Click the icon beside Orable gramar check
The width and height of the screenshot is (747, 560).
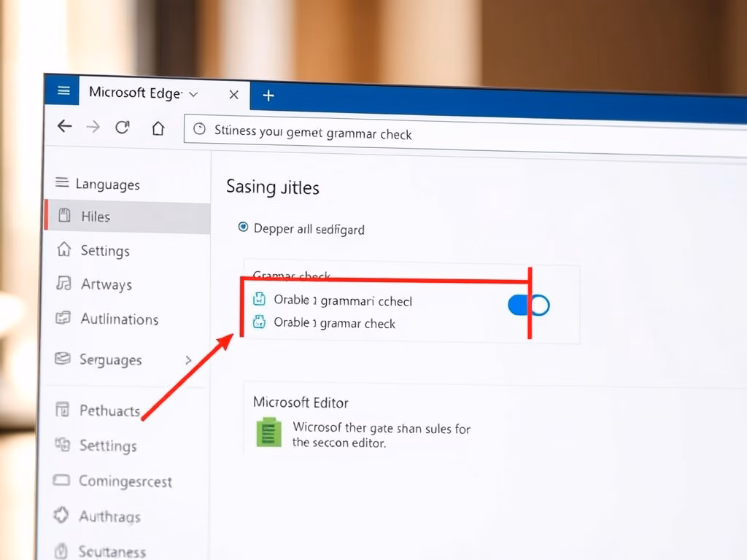[259, 322]
